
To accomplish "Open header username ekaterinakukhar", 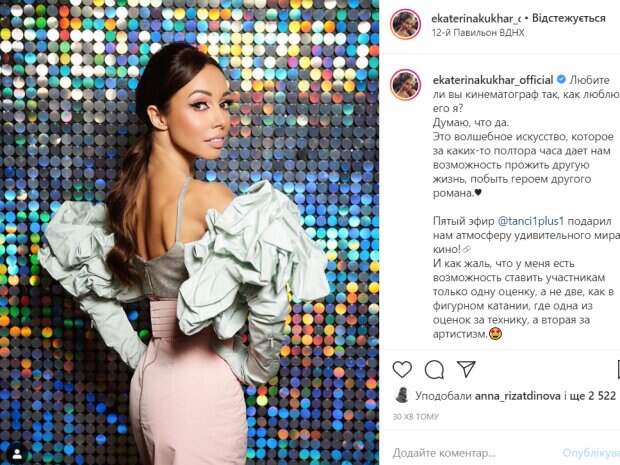I will tap(477, 18).
